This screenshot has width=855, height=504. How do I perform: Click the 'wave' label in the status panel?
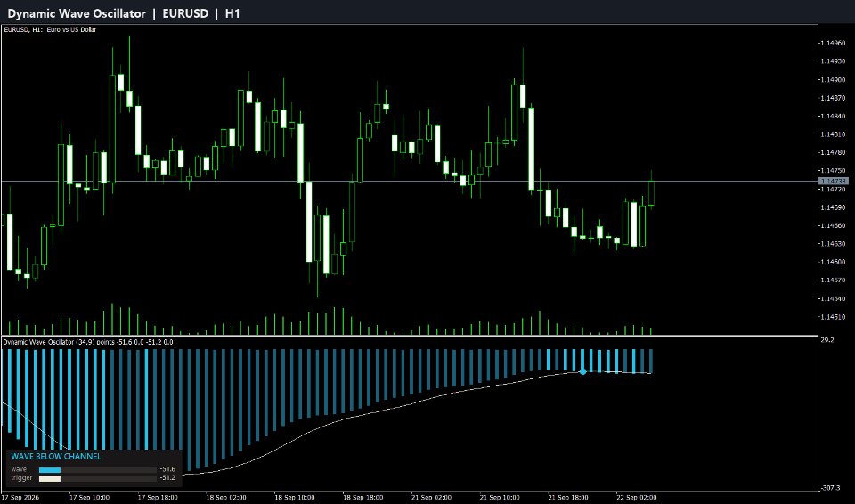(19, 469)
